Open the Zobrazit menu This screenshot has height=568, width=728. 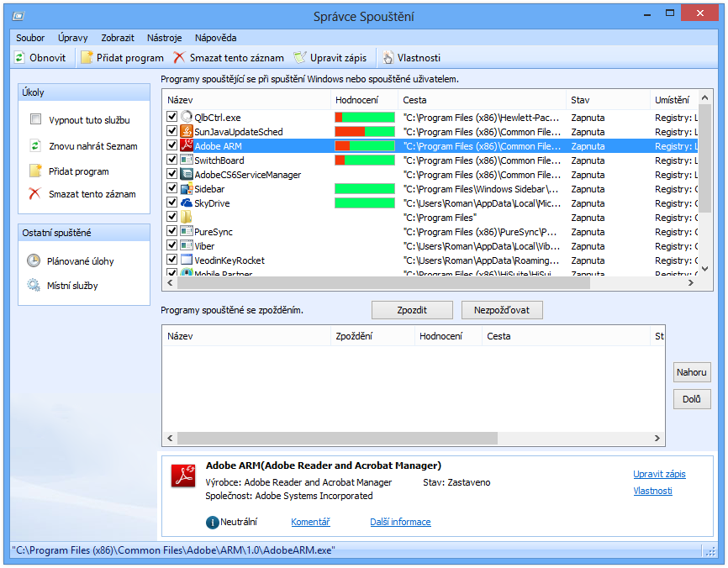(118, 38)
